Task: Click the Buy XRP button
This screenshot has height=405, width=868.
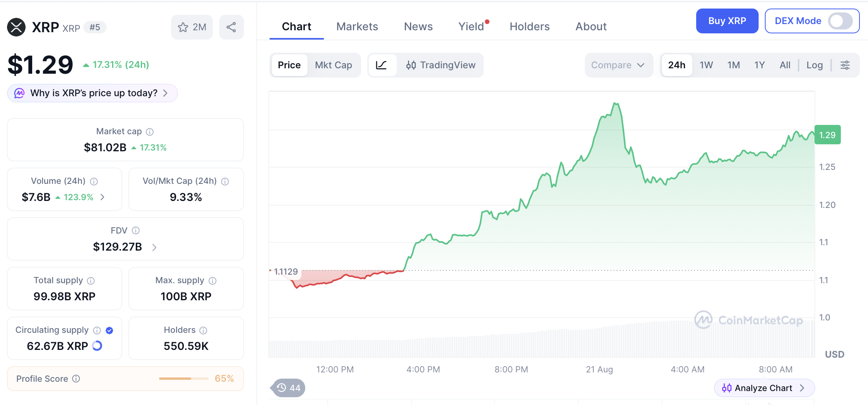Action: coord(727,21)
